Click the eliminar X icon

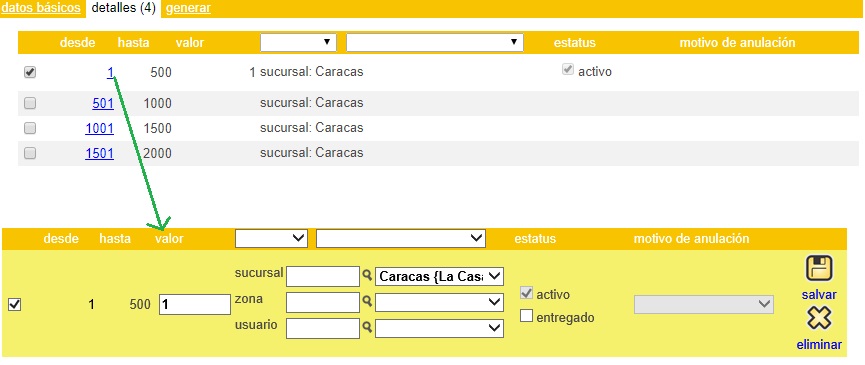[x=819, y=319]
